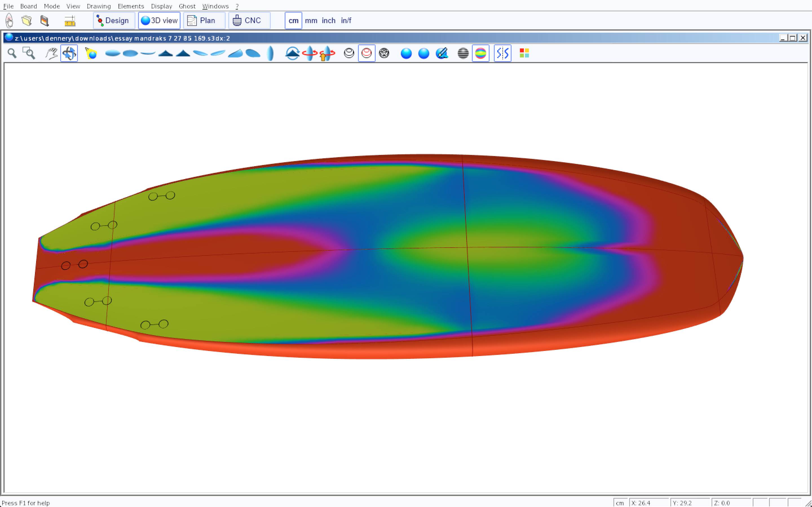Image resolution: width=812 pixels, height=507 pixels.
Task: Click the light source position icon
Action: pos(91,53)
